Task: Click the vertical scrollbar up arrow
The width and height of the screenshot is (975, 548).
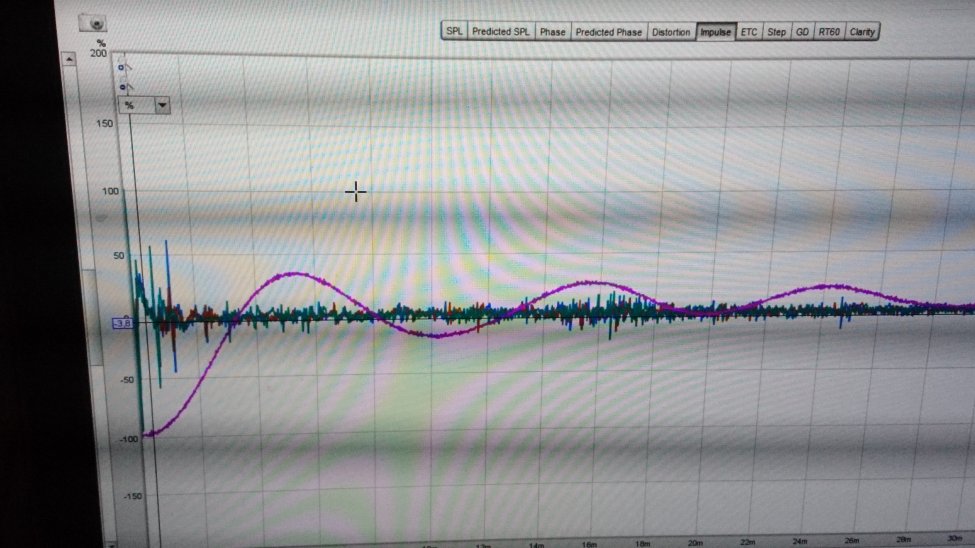Action: [x=69, y=59]
